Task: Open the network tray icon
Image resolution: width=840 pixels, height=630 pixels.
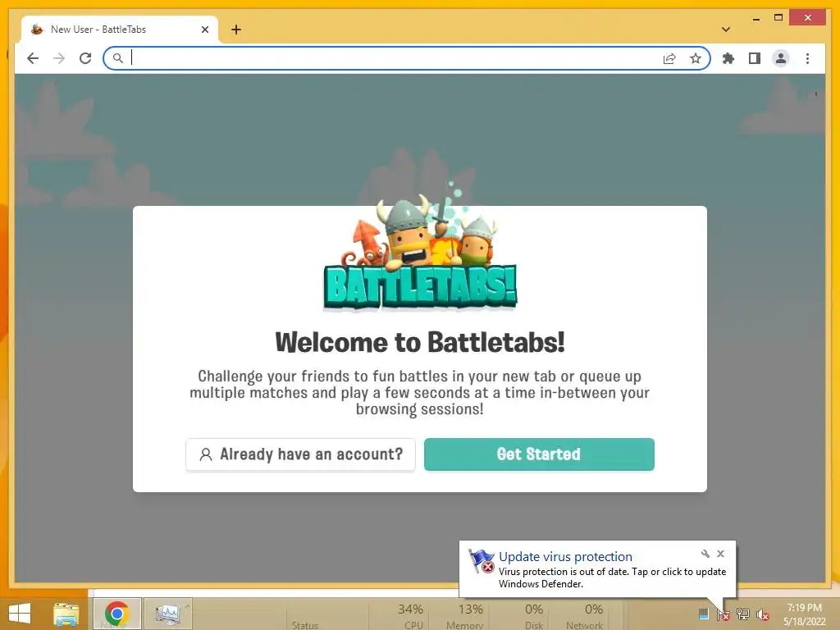Action: (x=743, y=614)
